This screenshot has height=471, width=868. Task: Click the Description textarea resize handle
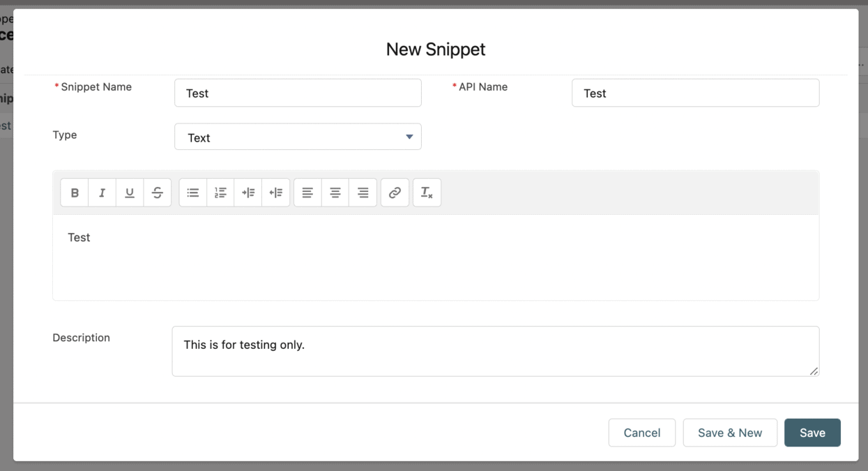(814, 371)
